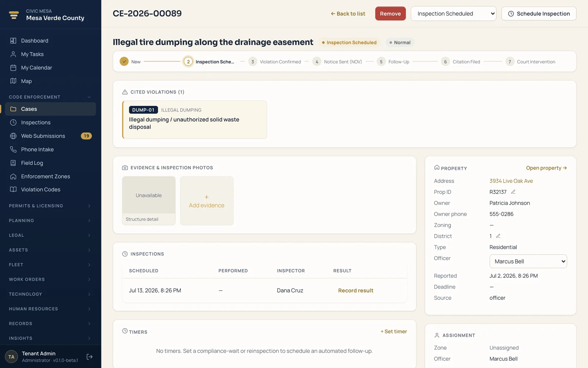The image size is (588, 368).
Task: Open the Dashboard icon in sidebar
Action: pos(13,40)
